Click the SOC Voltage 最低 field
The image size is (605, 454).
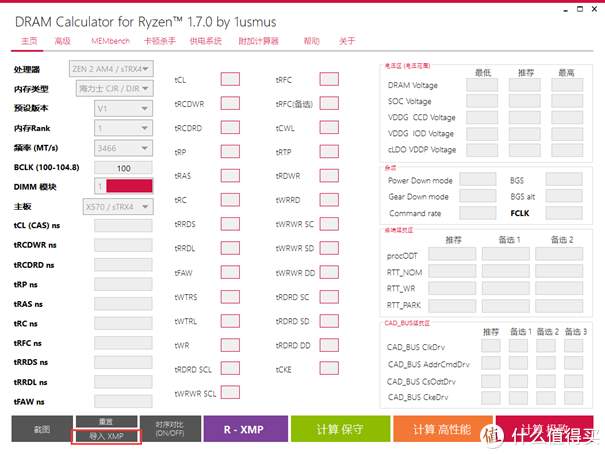[x=482, y=101]
